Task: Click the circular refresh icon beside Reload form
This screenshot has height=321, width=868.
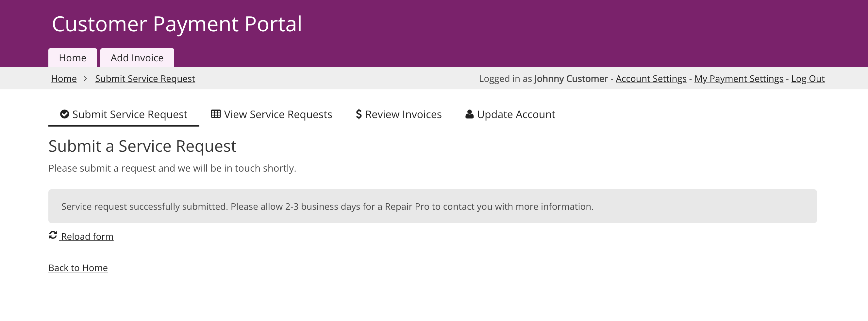Action: pyautogui.click(x=53, y=235)
